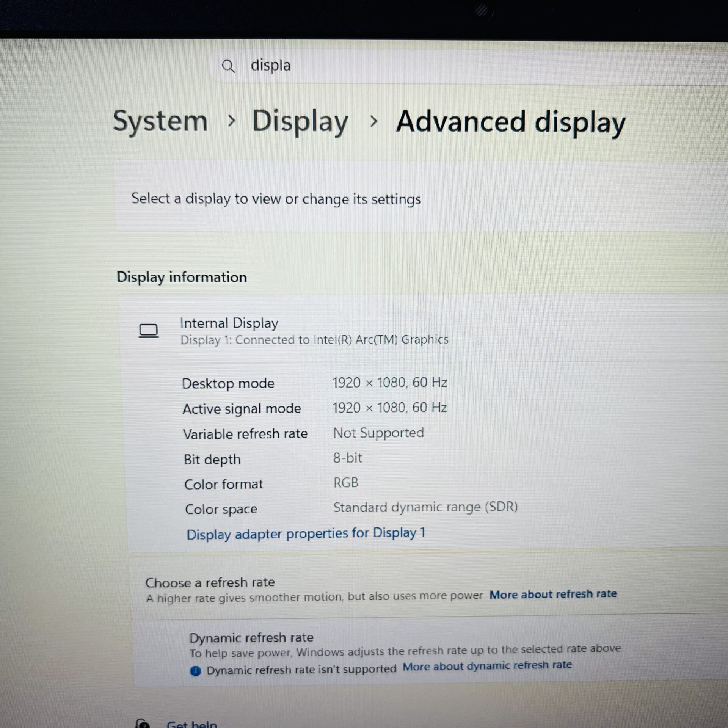728x728 pixels.
Task: Open the Get help link
Action: point(192,724)
